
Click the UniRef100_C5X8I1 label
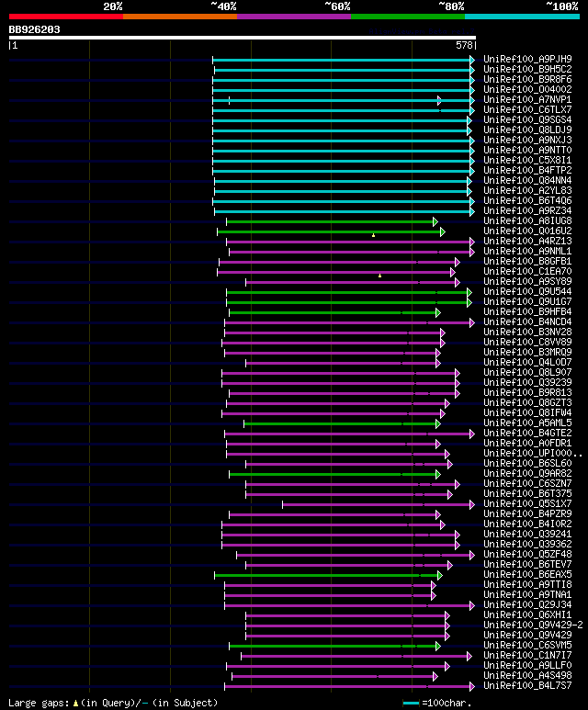coord(527,160)
